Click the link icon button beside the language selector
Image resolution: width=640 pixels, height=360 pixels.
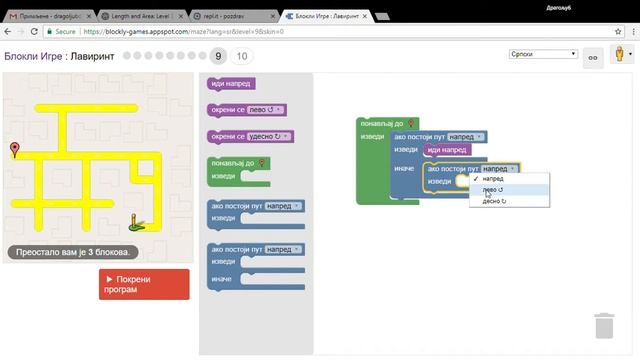tap(593, 58)
